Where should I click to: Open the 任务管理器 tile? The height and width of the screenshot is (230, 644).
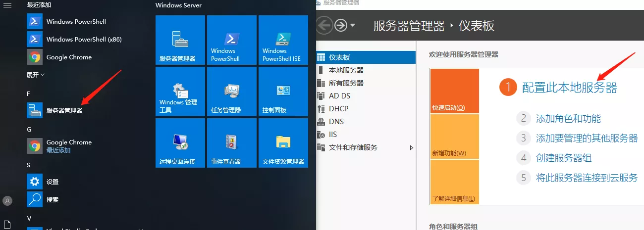[x=231, y=92]
